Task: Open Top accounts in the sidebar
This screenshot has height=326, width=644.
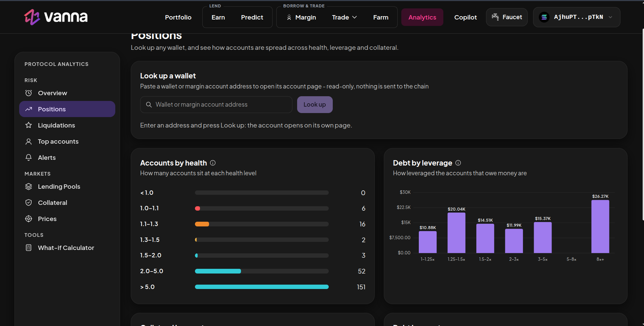Action: tap(67, 141)
